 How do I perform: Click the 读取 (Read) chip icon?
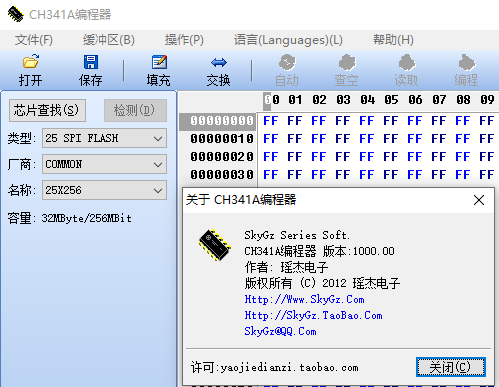406,62
